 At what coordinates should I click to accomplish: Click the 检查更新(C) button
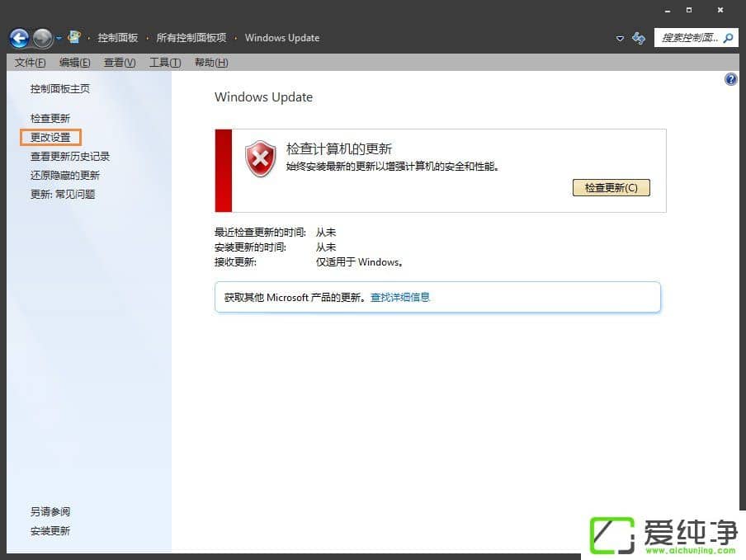pyautogui.click(x=611, y=187)
